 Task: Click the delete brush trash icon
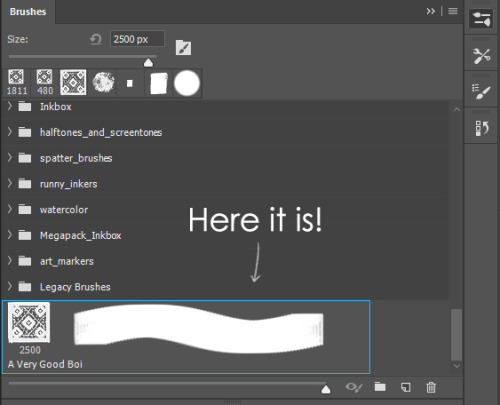[x=431, y=387]
